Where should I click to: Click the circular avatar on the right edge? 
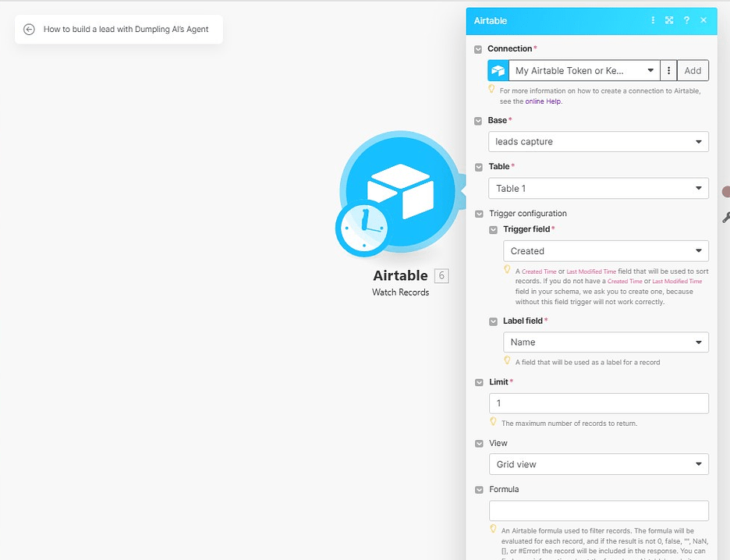(726, 190)
